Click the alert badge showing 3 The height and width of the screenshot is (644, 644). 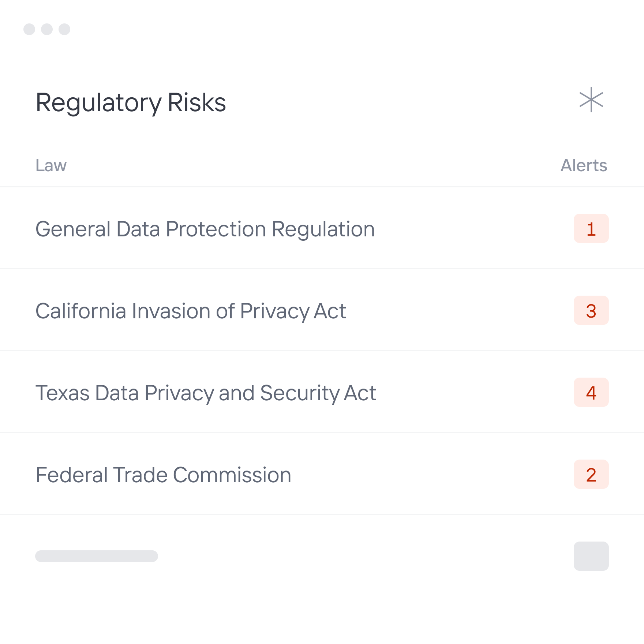tap(591, 310)
